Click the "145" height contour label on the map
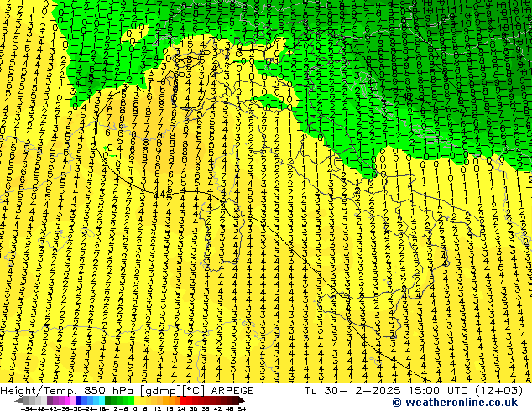Screen dimensions: 532x411 [x=163, y=195]
